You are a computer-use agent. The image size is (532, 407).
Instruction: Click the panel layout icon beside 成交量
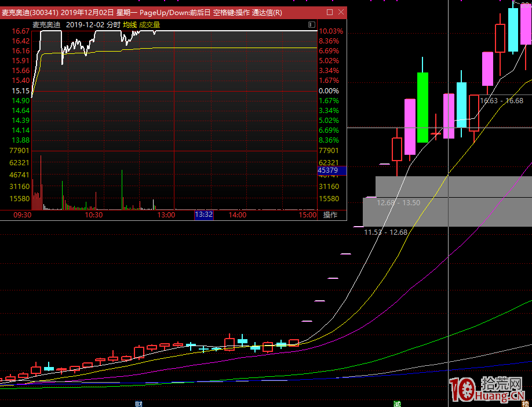312,25
